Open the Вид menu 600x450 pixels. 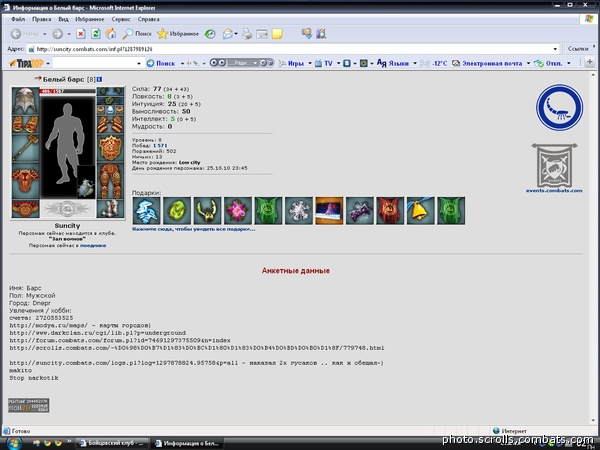point(63,19)
